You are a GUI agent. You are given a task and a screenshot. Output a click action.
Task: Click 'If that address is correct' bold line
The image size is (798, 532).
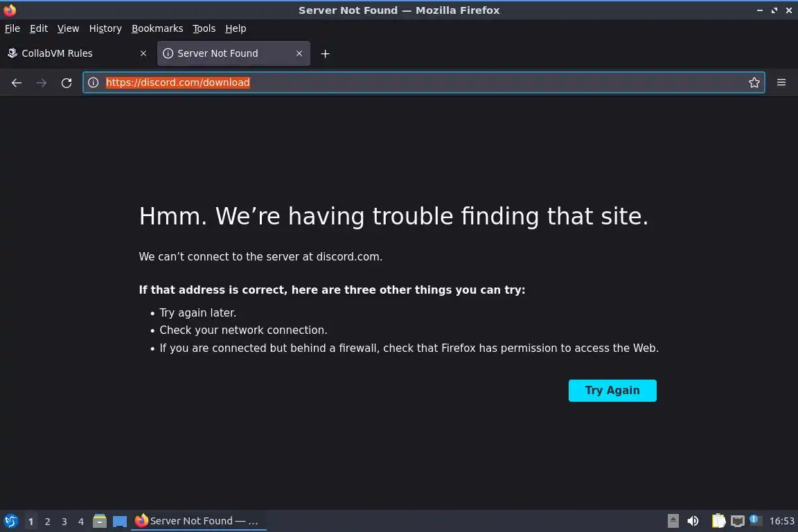tap(332, 290)
